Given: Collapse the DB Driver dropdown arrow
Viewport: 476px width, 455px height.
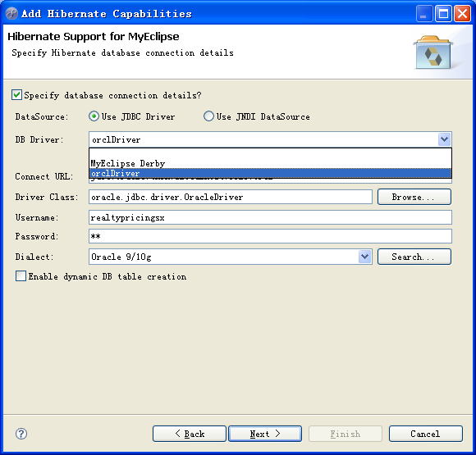Looking at the screenshot, I should (445, 139).
